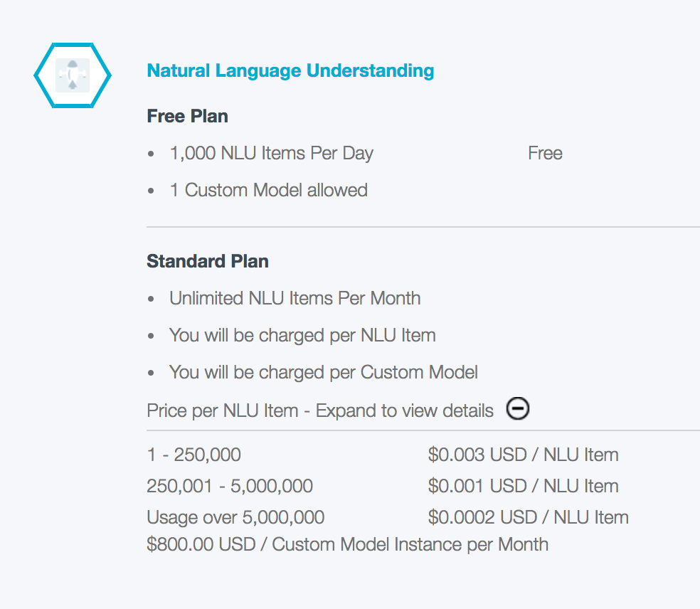This screenshot has height=609, width=700.
Task: Click the "Free" price label
Action: click(x=545, y=153)
